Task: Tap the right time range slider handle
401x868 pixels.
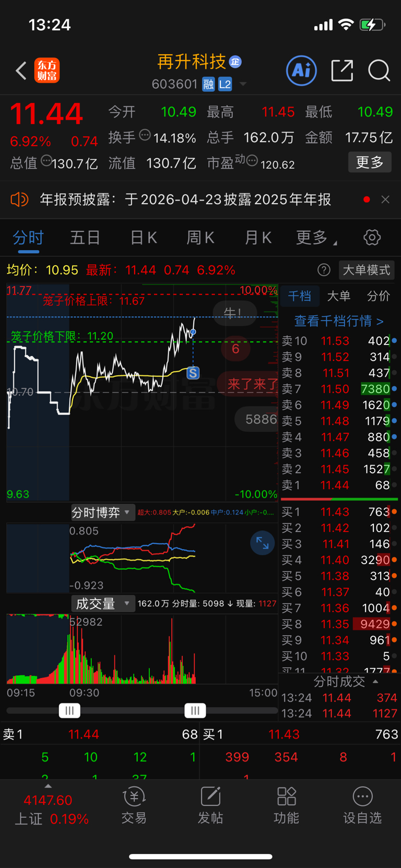Action: coord(195,710)
